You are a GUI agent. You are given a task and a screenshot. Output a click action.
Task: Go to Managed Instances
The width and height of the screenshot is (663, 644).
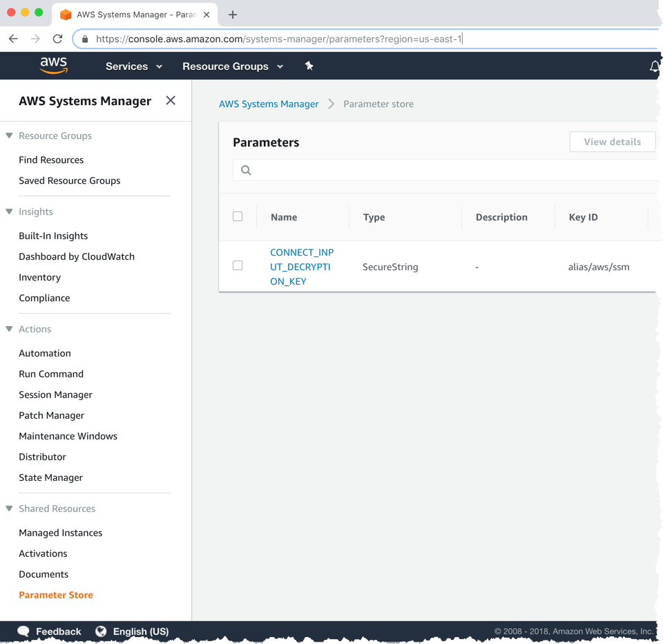(x=61, y=533)
